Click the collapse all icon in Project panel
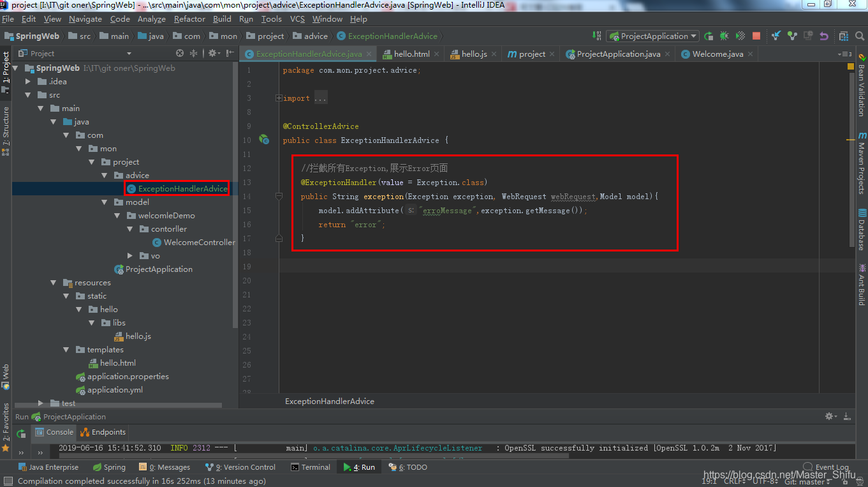The width and height of the screenshot is (868, 487). 194,54
